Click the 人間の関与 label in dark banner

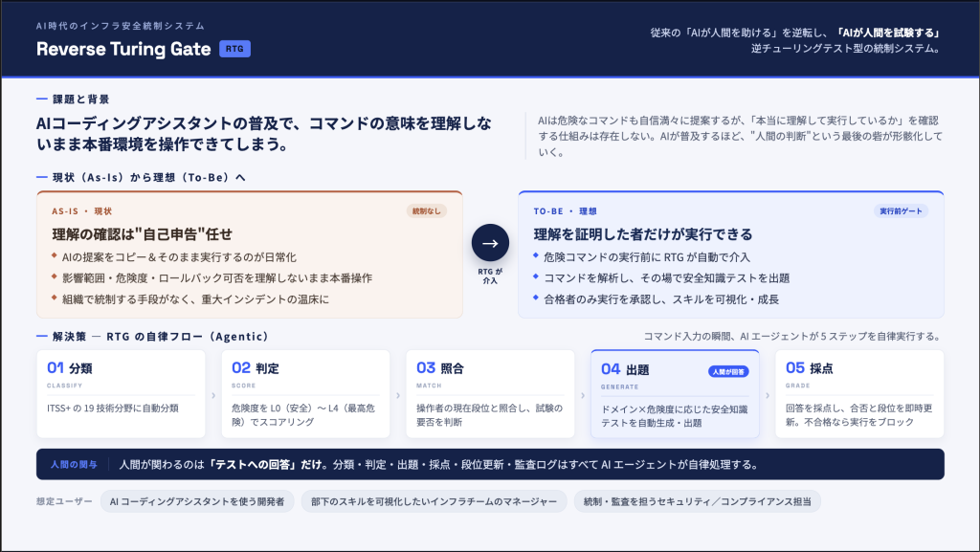pyautogui.click(x=74, y=465)
